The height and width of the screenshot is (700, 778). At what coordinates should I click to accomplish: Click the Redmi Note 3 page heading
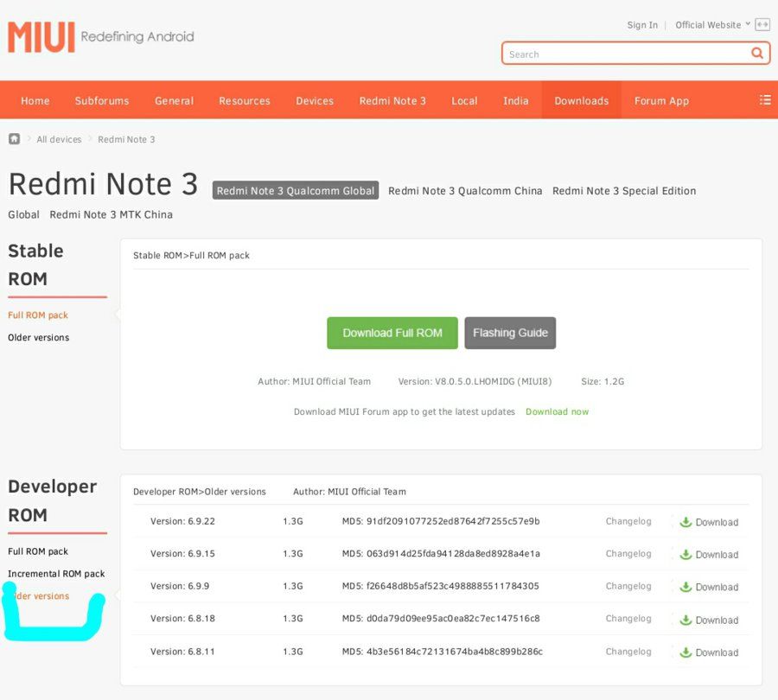tap(103, 184)
